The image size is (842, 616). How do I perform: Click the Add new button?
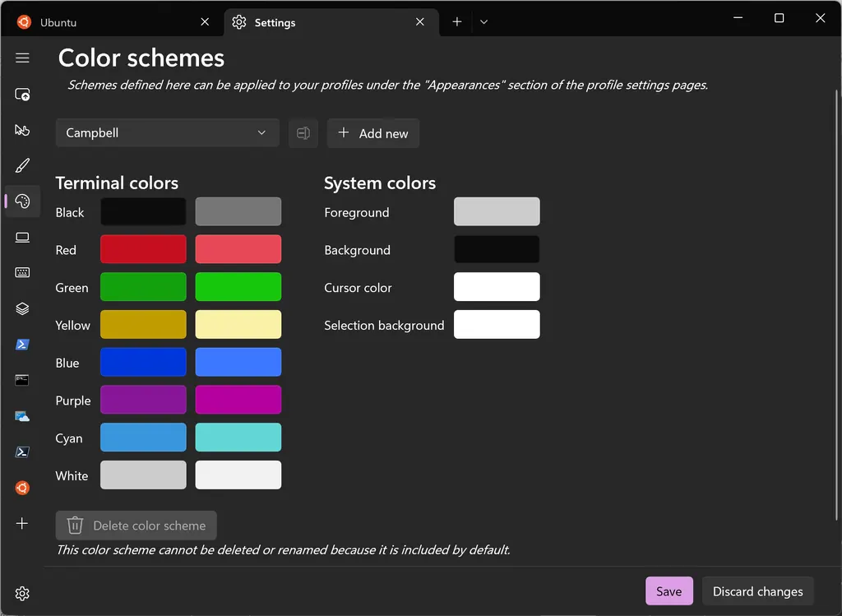[373, 133]
